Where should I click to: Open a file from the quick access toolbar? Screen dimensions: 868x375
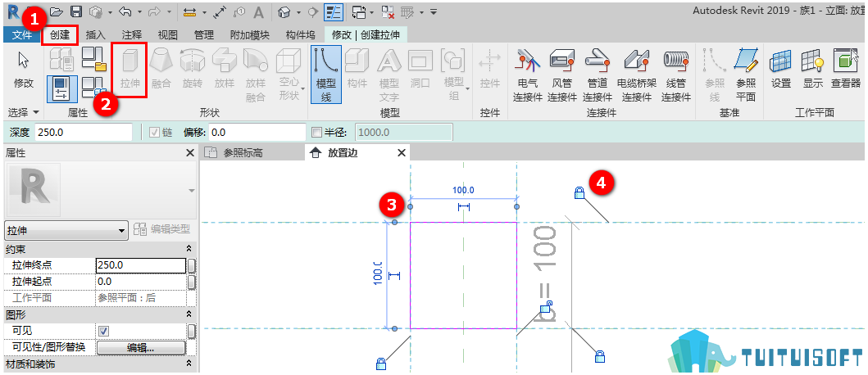[x=57, y=11]
